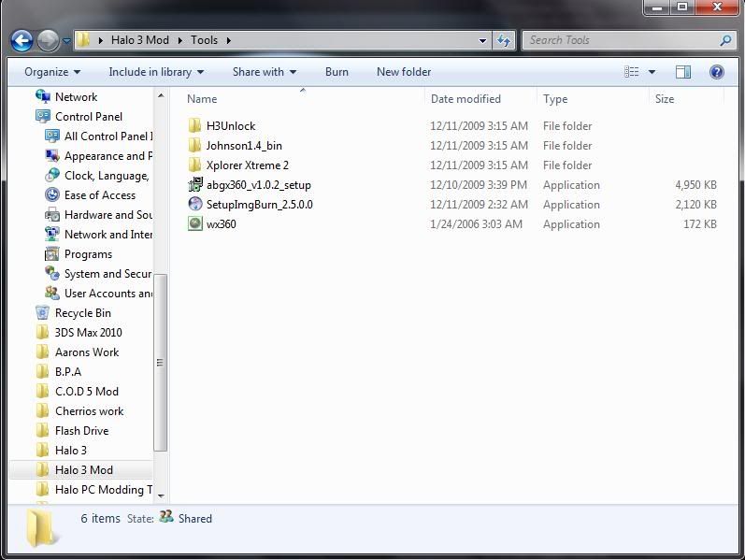Select Control Panel in navigation pane
This screenshot has width=745, height=560.
[x=89, y=117]
